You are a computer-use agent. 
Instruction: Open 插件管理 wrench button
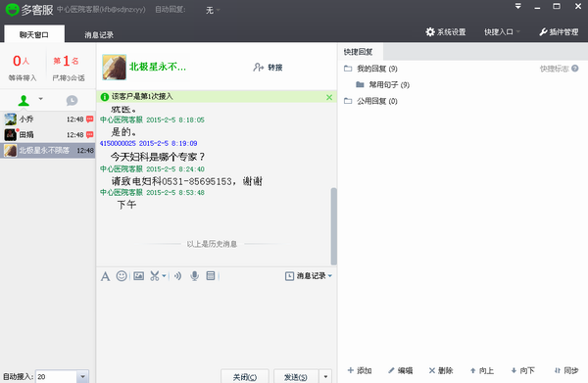tap(559, 32)
